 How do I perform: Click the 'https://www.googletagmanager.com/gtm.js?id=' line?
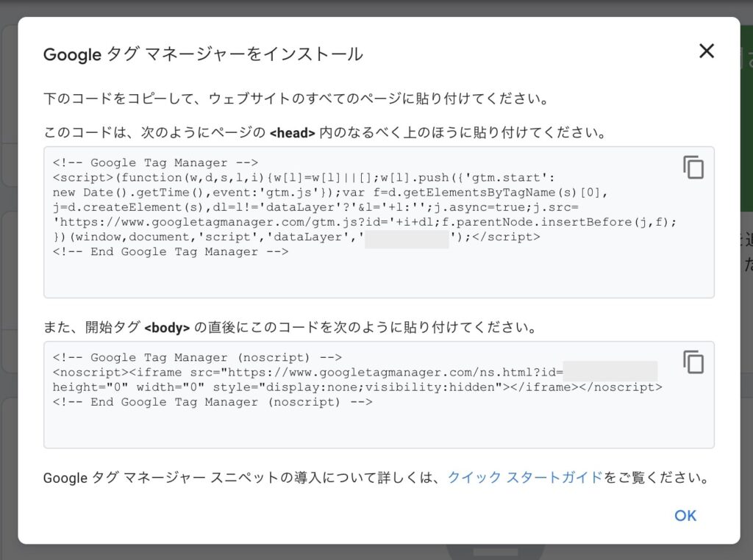coord(365,222)
